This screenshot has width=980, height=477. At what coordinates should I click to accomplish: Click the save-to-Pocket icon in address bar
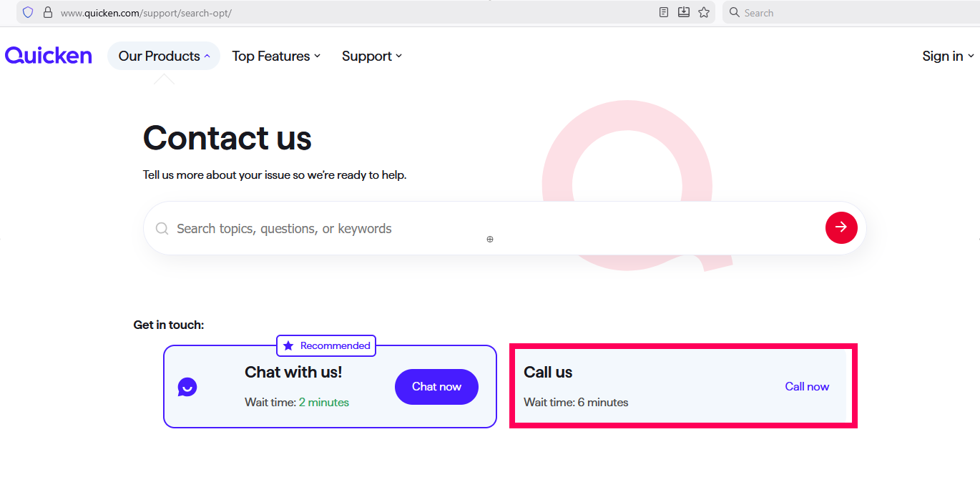pos(684,12)
